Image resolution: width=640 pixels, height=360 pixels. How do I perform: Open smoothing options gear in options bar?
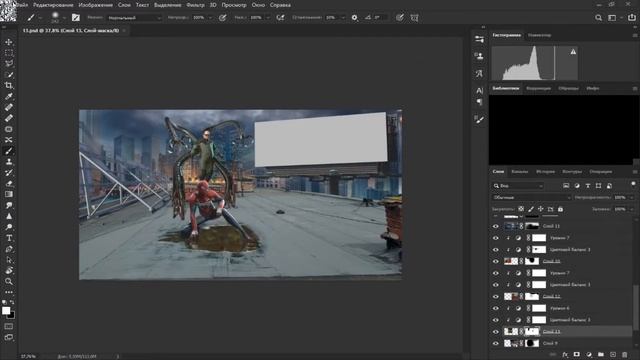tap(354, 18)
